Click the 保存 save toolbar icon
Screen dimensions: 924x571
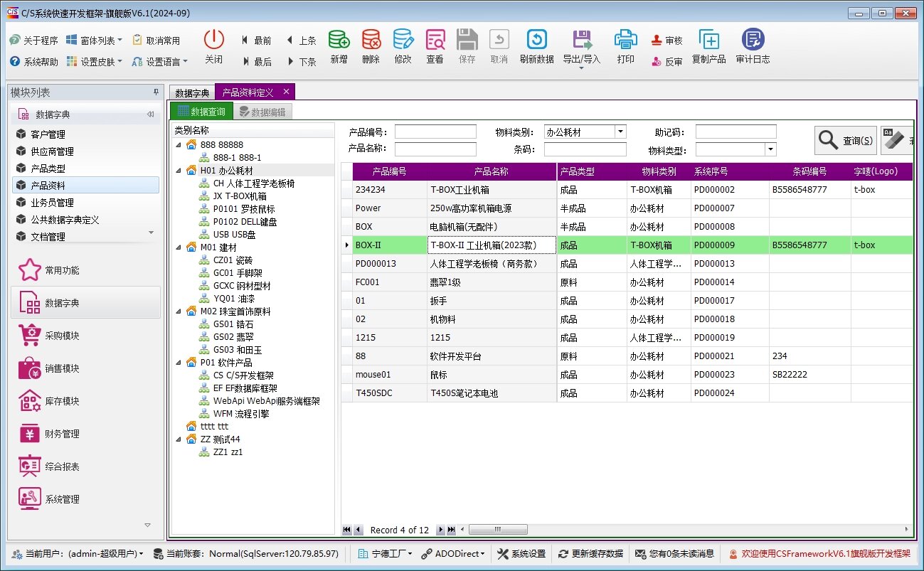(467, 46)
